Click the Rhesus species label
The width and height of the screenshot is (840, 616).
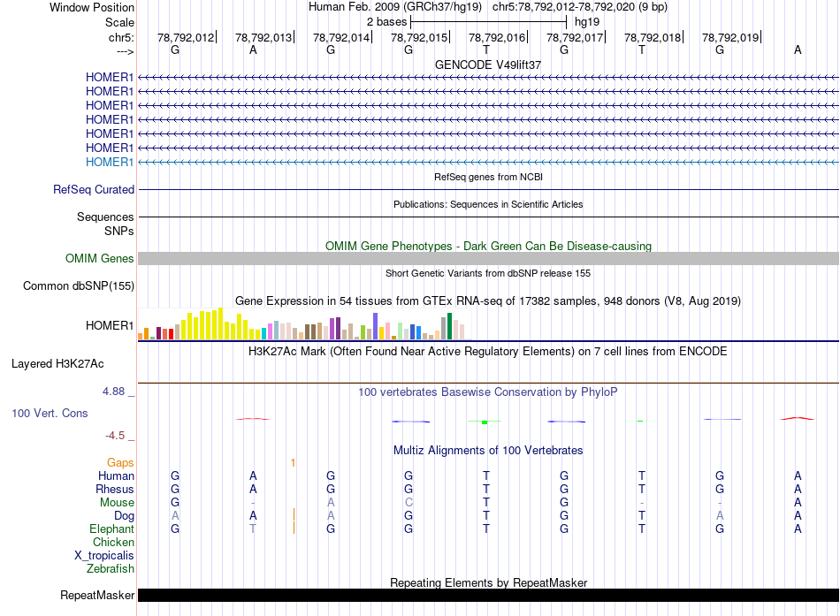(x=115, y=489)
